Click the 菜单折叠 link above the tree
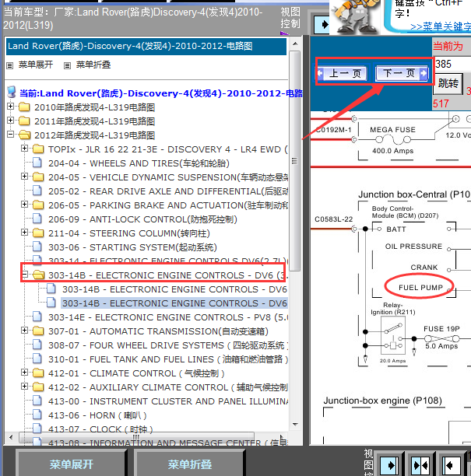Viewport: 471px width, 476px height. click(93, 65)
